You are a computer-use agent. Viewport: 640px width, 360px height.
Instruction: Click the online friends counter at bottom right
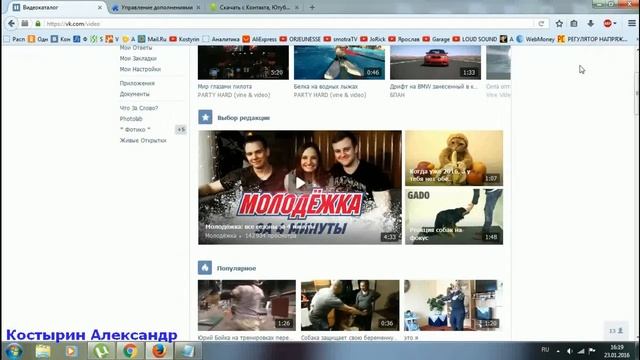[x=616, y=331]
